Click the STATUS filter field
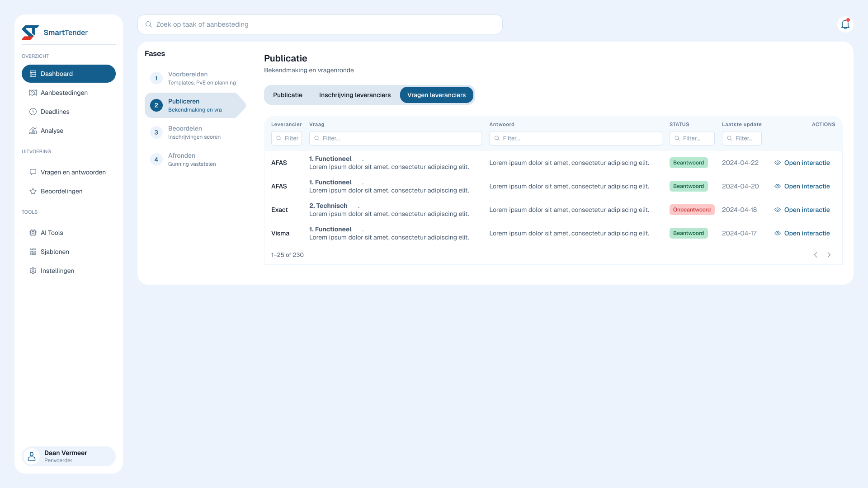 pyautogui.click(x=692, y=138)
